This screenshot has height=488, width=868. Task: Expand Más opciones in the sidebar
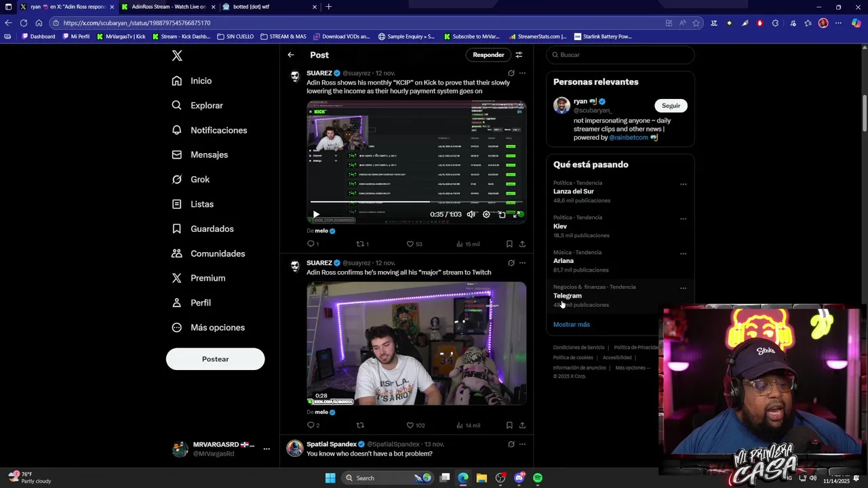pyautogui.click(x=208, y=327)
